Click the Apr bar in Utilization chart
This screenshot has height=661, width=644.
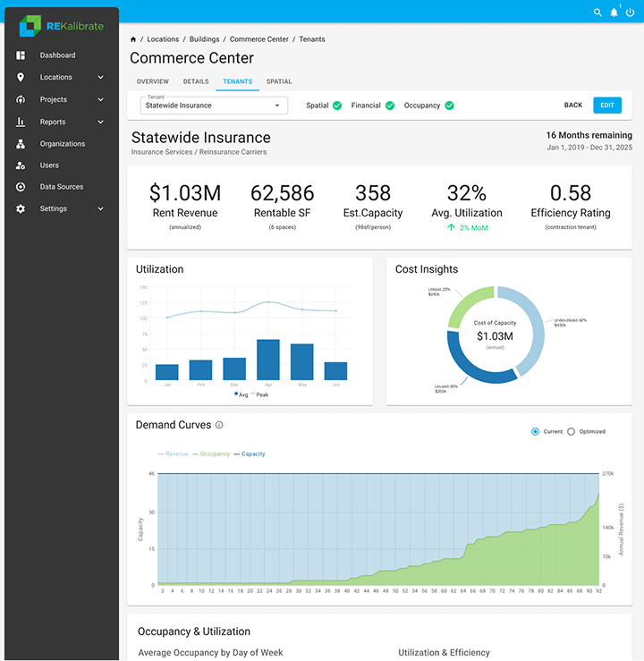[x=268, y=360]
